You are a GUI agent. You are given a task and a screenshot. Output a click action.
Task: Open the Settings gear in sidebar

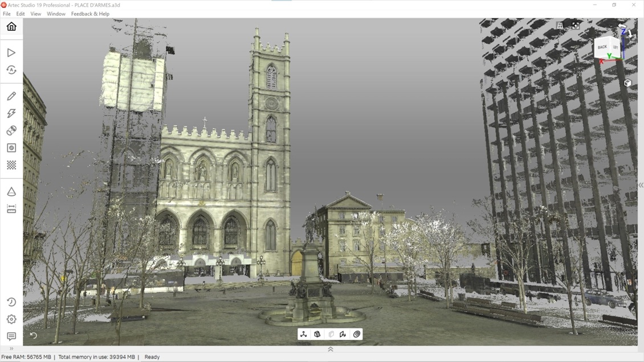click(11, 319)
